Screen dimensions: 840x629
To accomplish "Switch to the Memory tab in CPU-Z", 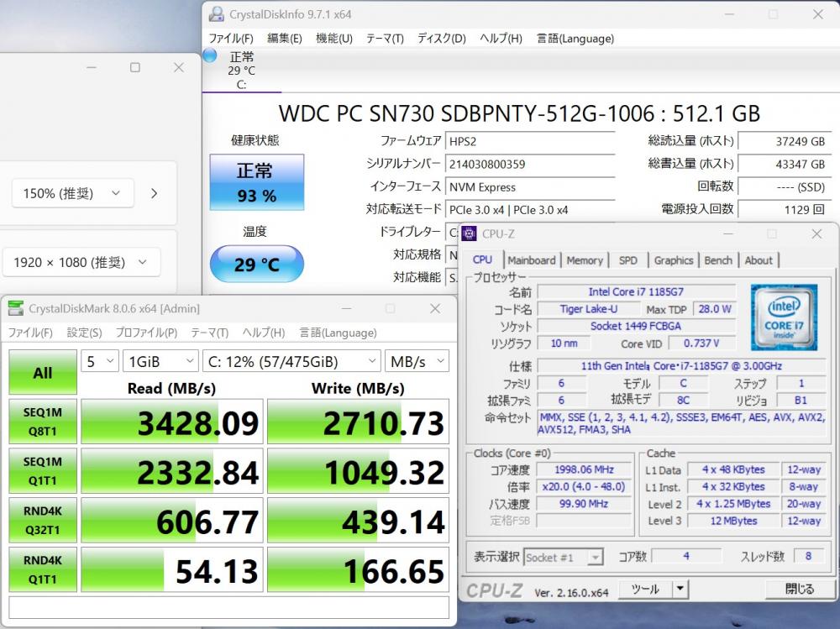I will pyautogui.click(x=584, y=260).
